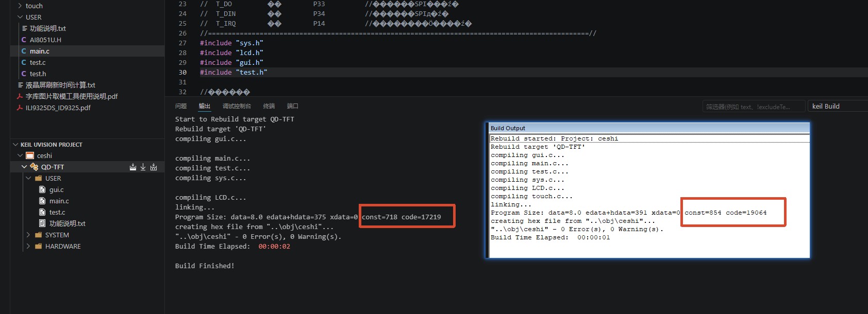
Task: Click the C icon beside test.h
Action: pyautogui.click(x=24, y=74)
